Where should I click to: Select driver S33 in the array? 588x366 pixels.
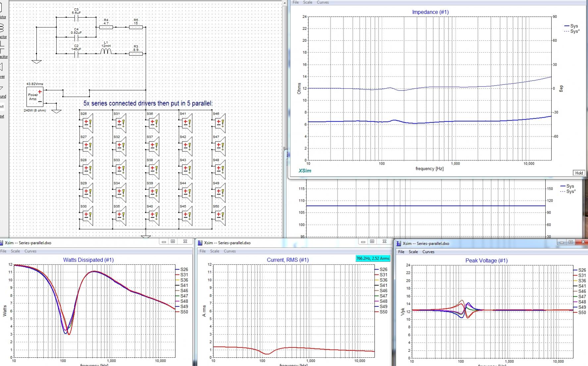click(121, 169)
